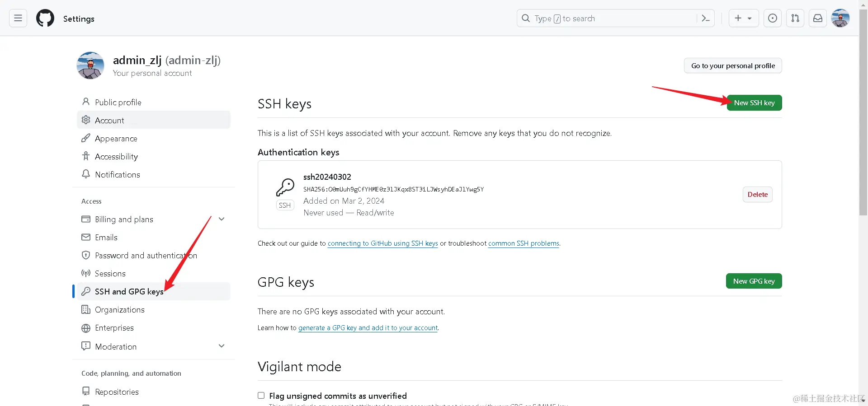
Task: Click the New SSH key button
Action: click(754, 103)
